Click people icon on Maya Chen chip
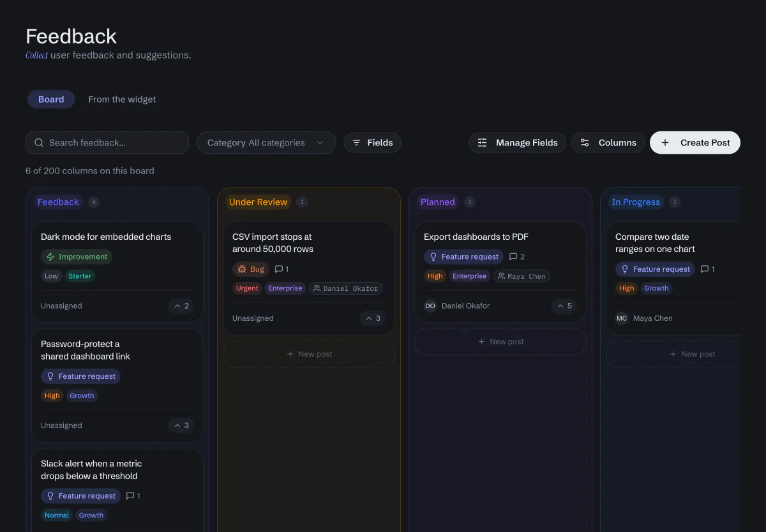Viewport: 766px width, 532px height. pyautogui.click(x=501, y=276)
